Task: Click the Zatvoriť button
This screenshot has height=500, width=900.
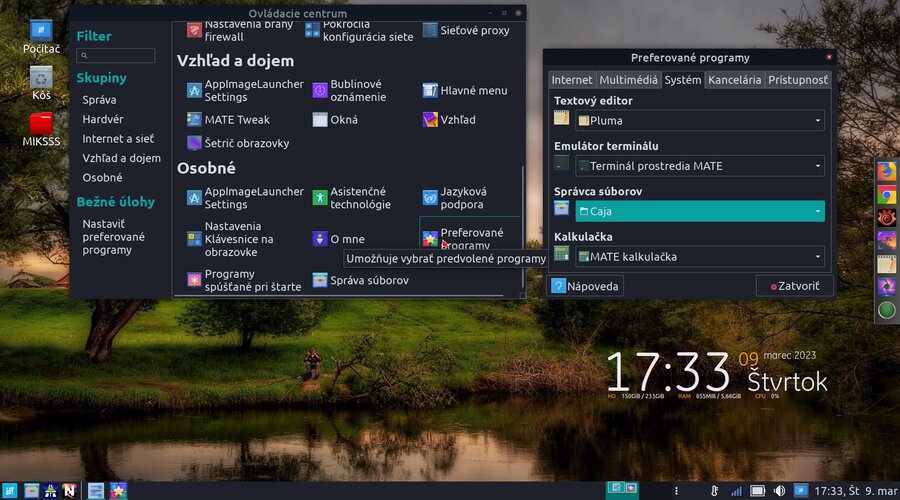Action: click(x=794, y=286)
